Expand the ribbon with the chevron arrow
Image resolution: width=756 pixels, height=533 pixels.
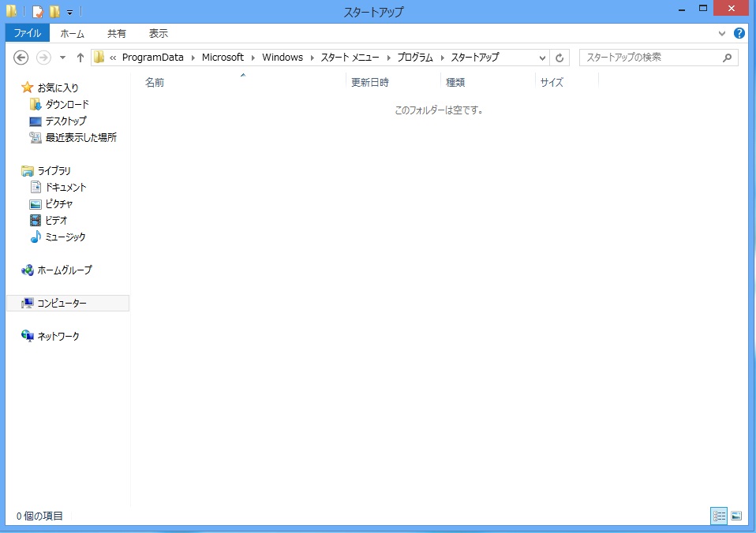pos(722,34)
